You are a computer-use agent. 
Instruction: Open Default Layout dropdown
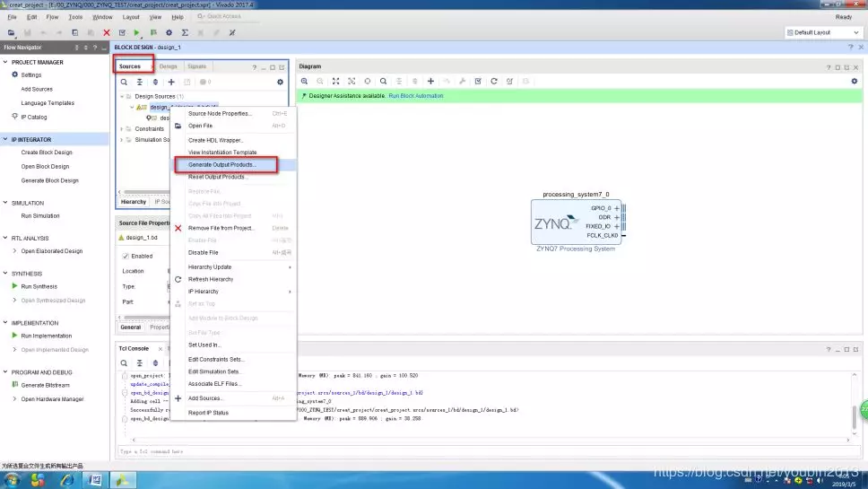822,32
